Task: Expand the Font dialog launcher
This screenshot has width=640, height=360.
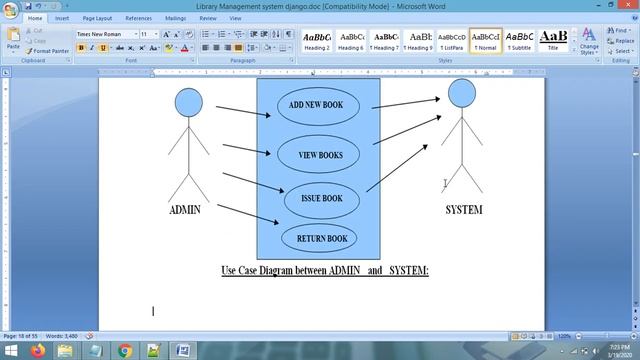Action: (x=192, y=60)
